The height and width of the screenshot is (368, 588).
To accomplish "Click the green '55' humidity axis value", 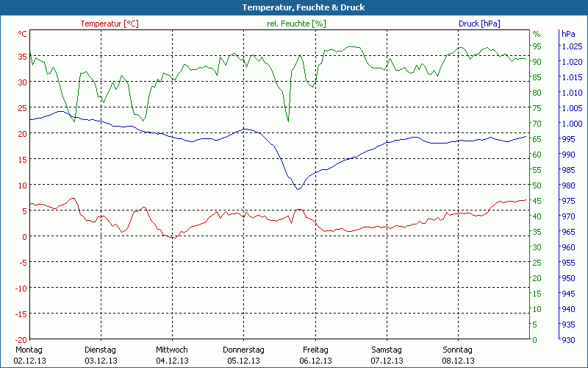I will click(537, 170).
